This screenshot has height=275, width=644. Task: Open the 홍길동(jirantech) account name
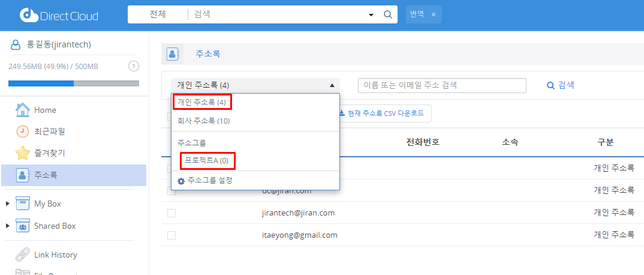pos(58,44)
